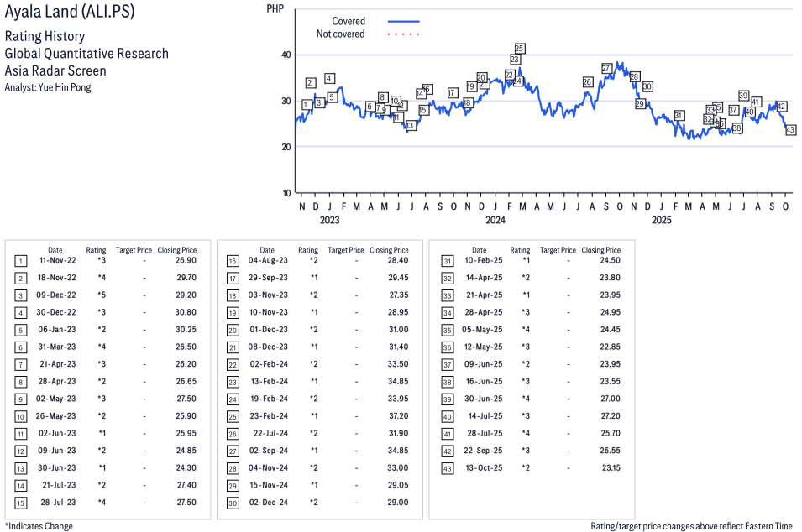This screenshot has height=532, width=802.
Task: Click the 2024 year label on the x-axis
Action: pyautogui.click(x=495, y=221)
